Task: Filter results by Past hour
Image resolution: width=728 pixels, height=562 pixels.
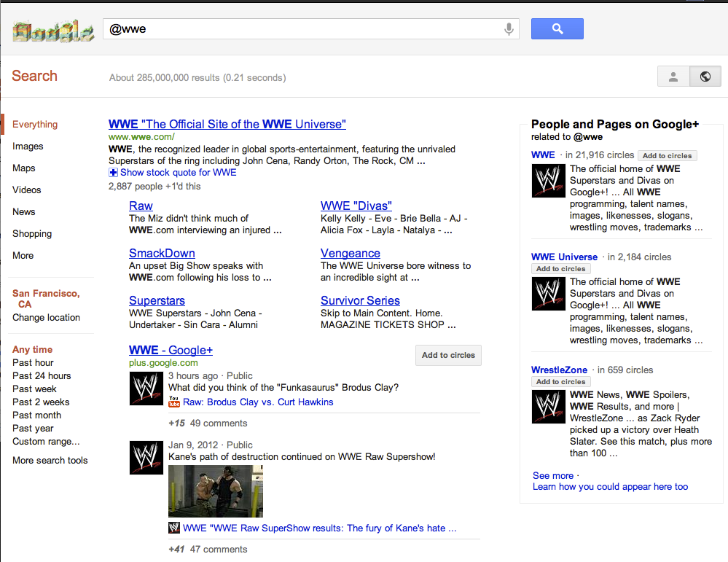Action: tap(33, 363)
